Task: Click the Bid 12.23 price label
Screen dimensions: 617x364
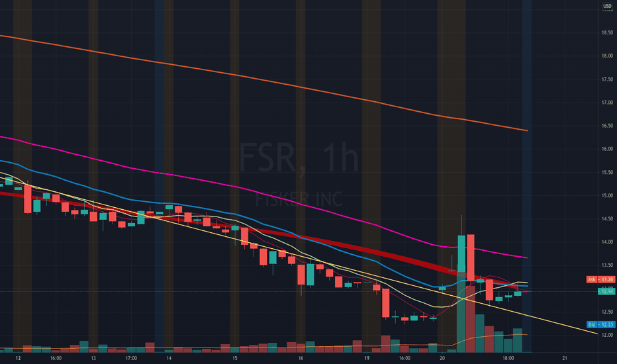Action: 600,325
